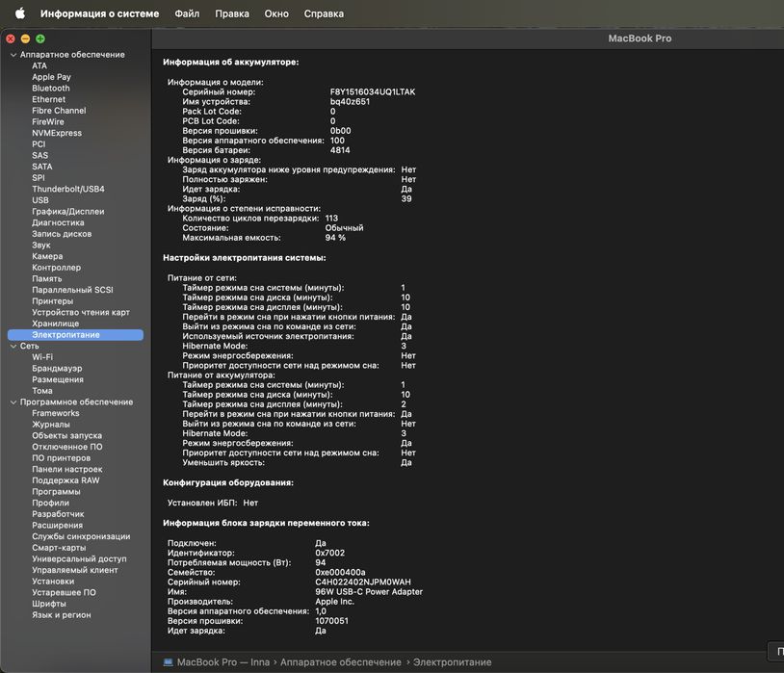Select Запись дисков in the sidebar
This screenshot has height=673, width=784.
tap(62, 234)
